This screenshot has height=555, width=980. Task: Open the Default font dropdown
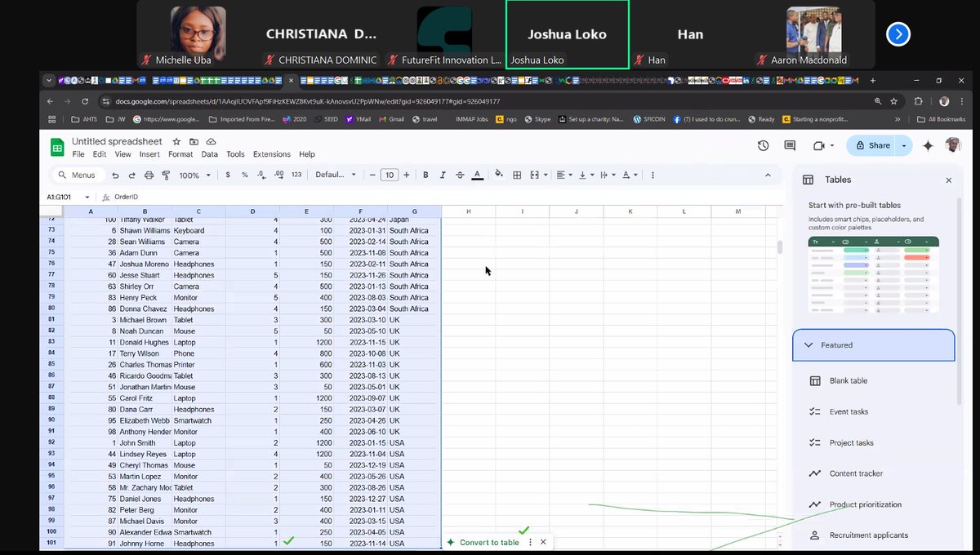click(336, 175)
